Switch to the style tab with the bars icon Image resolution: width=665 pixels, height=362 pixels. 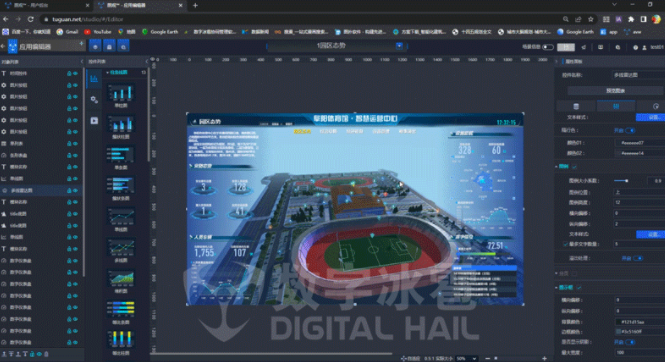point(616,106)
